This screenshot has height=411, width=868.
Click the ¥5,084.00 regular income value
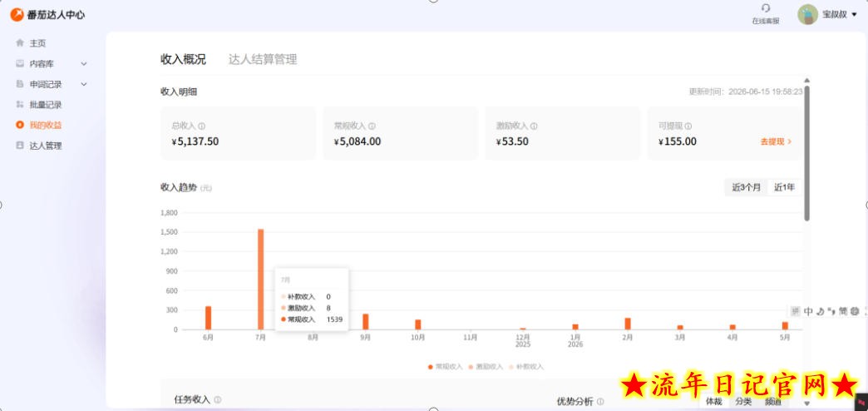pyautogui.click(x=357, y=141)
